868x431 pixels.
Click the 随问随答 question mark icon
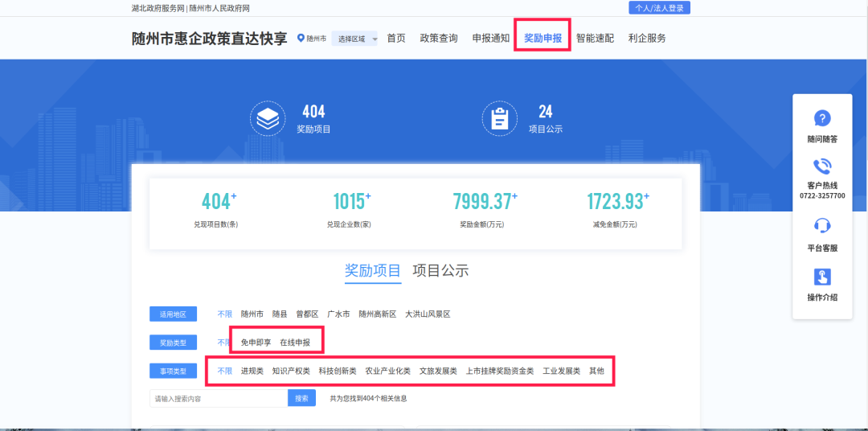[822, 118]
